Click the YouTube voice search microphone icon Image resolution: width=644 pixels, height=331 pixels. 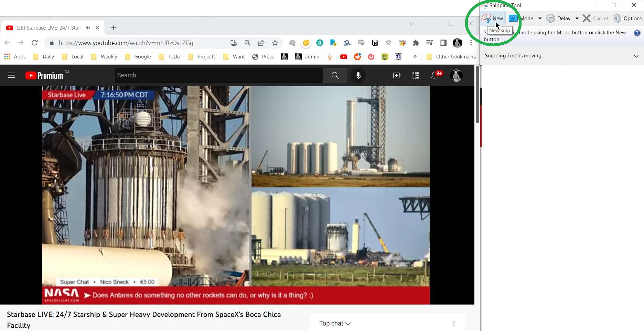pyautogui.click(x=358, y=75)
